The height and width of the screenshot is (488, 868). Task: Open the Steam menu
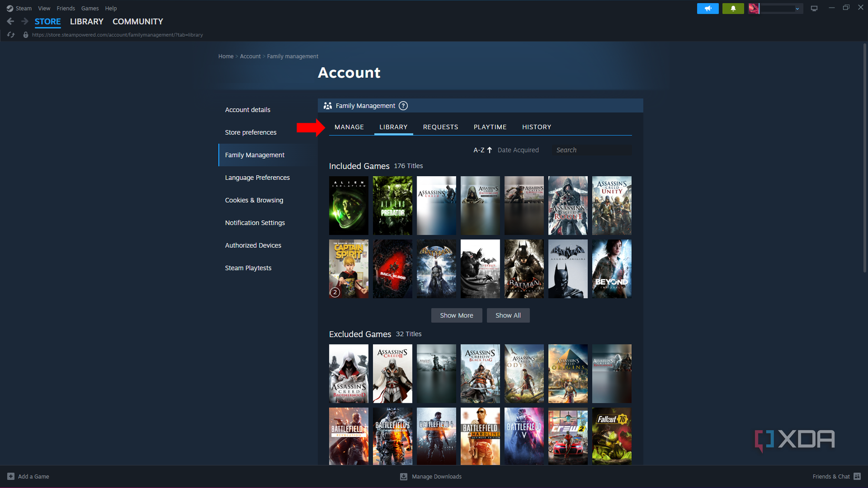click(x=24, y=8)
